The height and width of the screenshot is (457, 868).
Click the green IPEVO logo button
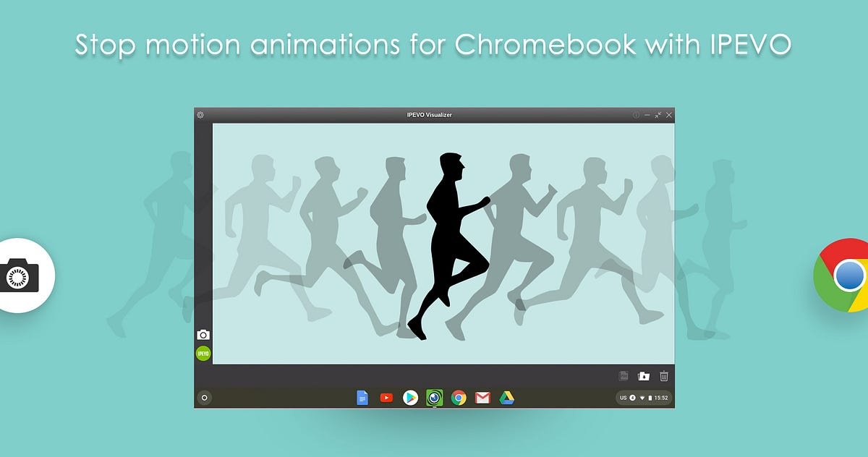point(203,354)
